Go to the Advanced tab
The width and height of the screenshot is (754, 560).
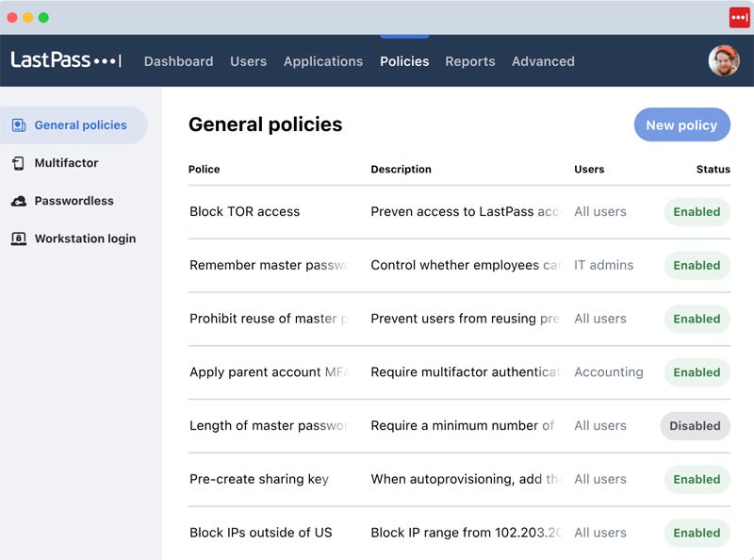tap(543, 61)
